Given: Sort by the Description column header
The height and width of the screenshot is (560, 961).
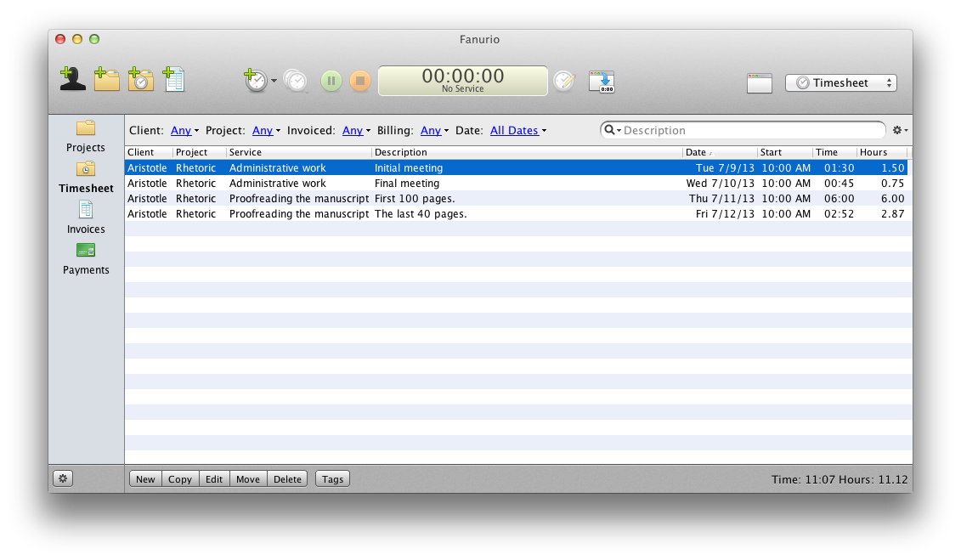Looking at the screenshot, I should point(527,152).
